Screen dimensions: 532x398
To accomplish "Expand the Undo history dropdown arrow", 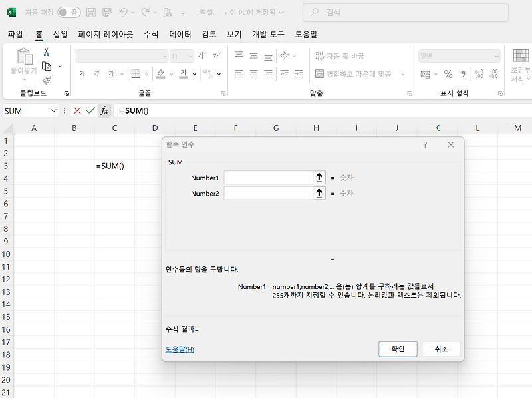I will [133, 13].
